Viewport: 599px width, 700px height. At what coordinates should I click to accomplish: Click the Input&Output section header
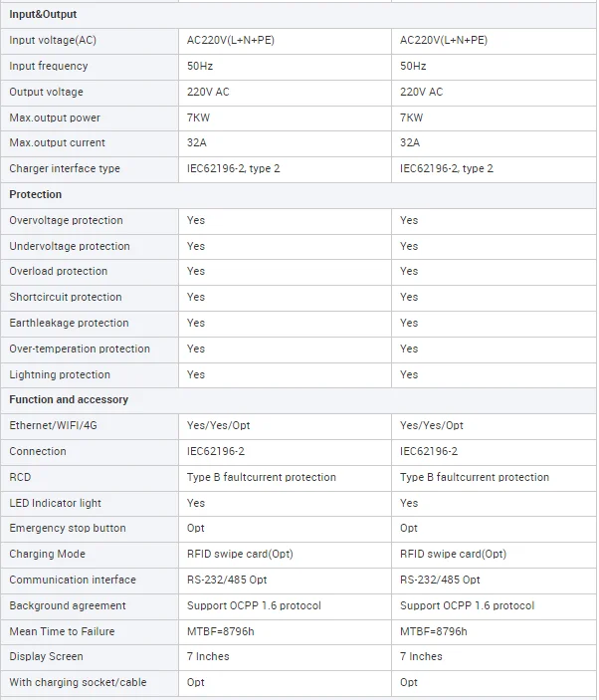coord(43,14)
